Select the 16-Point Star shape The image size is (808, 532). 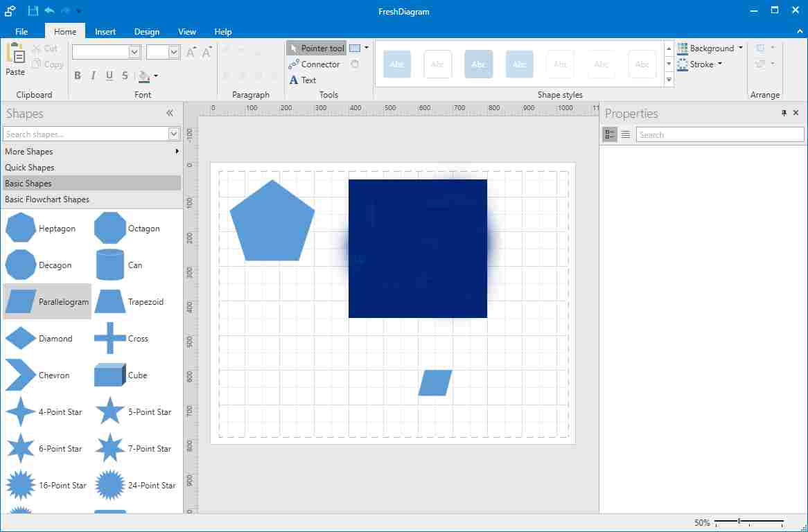tap(47, 485)
